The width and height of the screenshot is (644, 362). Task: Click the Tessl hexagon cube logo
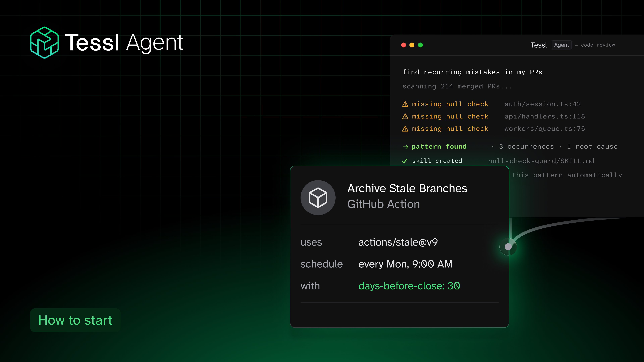coord(44,42)
